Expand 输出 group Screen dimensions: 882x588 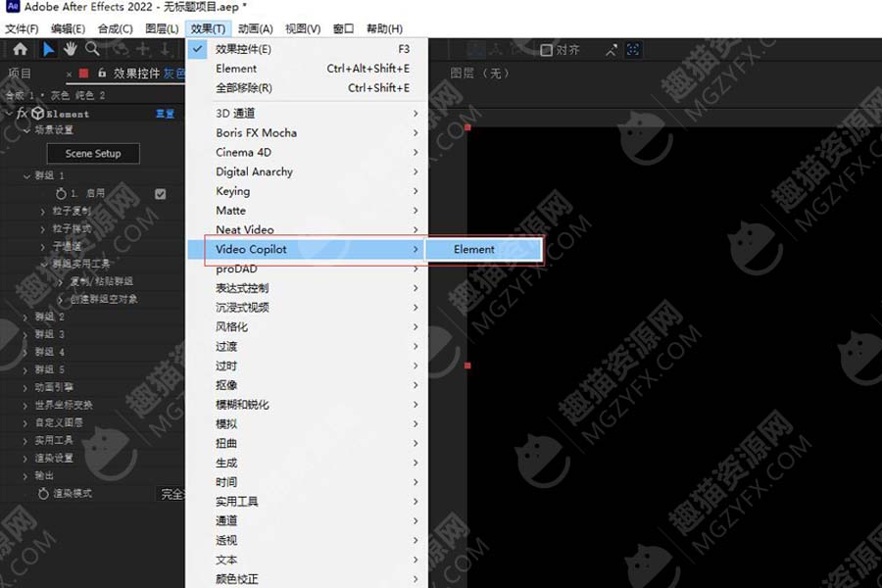click(x=25, y=476)
